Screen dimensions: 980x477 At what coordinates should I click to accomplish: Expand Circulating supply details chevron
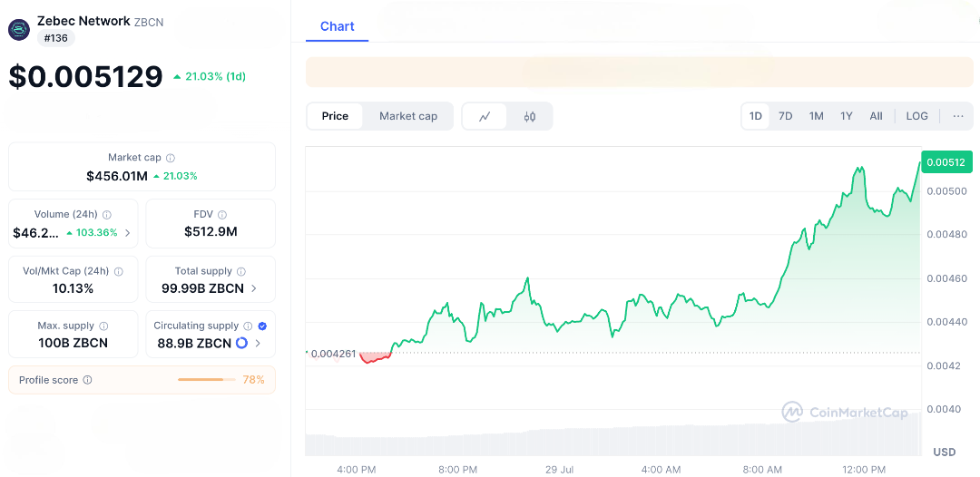pyautogui.click(x=258, y=344)
